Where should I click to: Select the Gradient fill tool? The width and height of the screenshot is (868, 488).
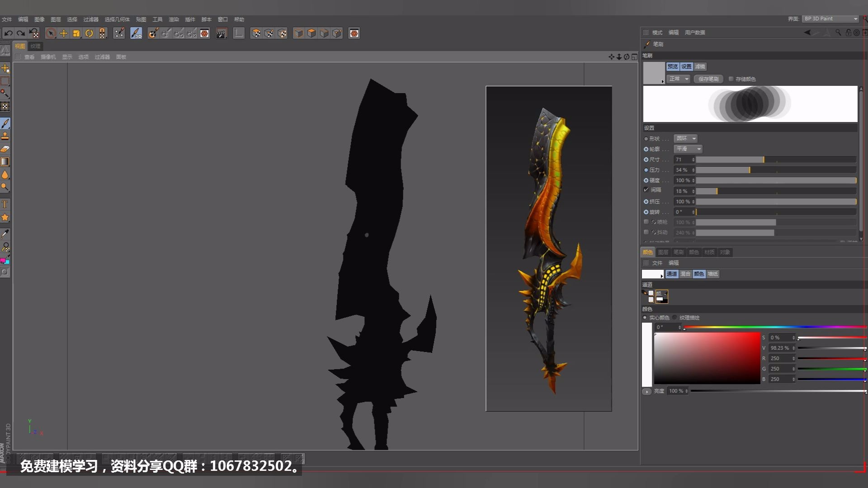point(5,161)
